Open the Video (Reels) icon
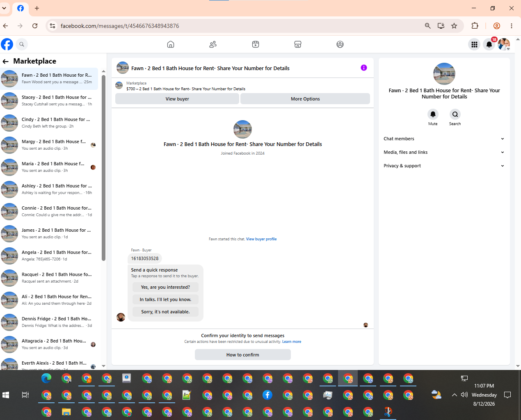 [256, 44]
